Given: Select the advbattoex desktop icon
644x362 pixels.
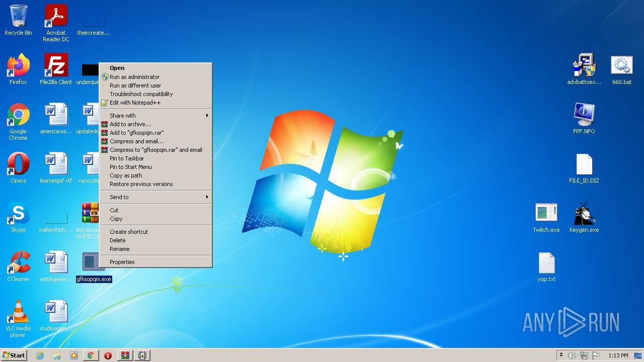Looking at the screenshot, I should point(584,69).
